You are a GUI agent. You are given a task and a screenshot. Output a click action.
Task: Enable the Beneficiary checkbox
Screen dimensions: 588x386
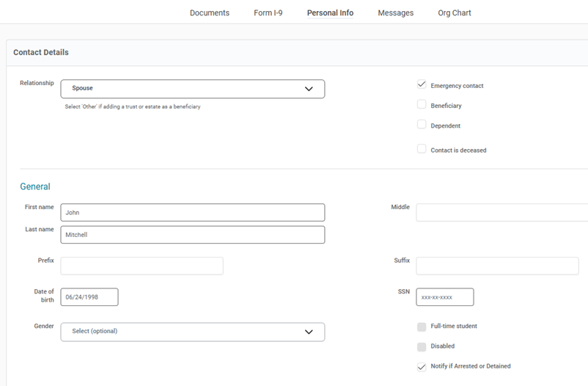click(x=422, y=104)
